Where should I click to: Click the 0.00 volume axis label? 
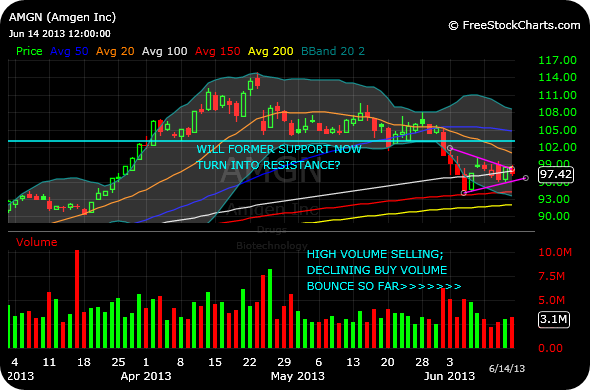pos(550,348)
